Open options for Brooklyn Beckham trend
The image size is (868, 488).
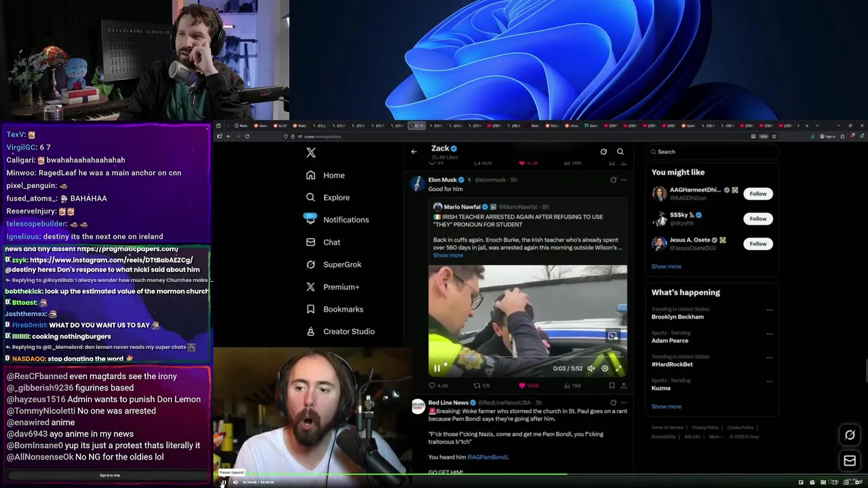coord(769,310)
